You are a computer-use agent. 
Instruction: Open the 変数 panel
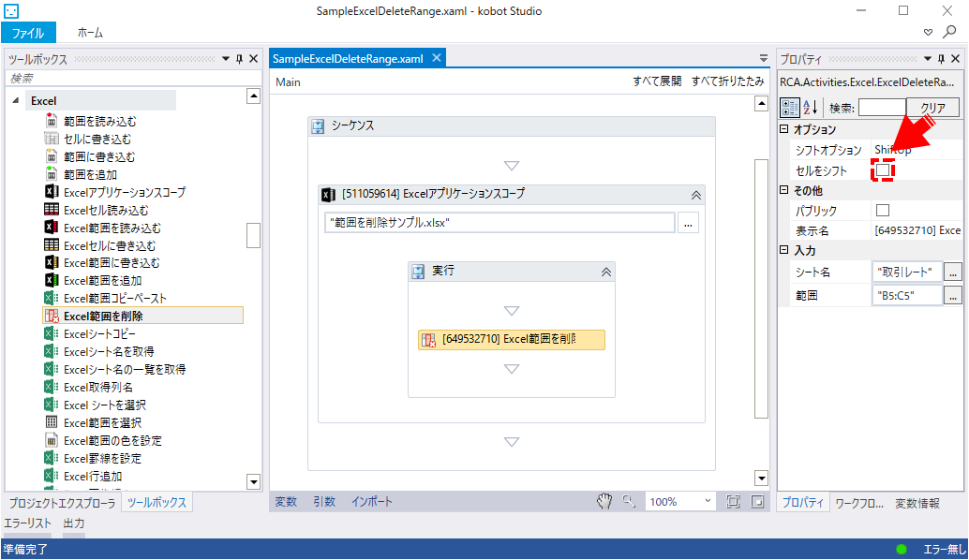(286, 501)
